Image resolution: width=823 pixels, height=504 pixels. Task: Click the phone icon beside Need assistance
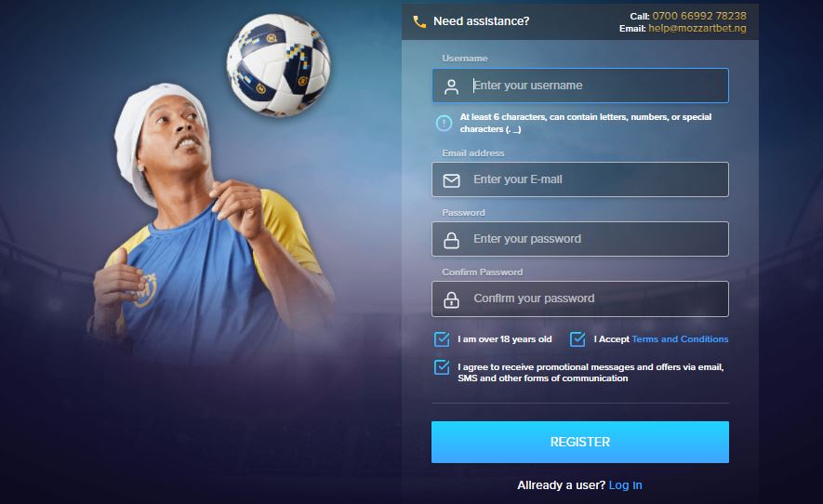[x=419, y=21]
